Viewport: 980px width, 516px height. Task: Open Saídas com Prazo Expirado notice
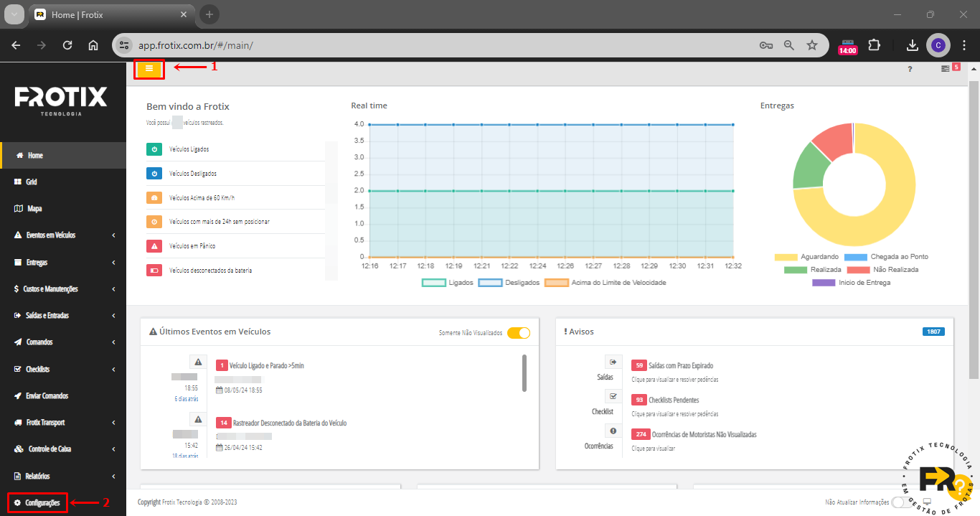click(680, 366)
